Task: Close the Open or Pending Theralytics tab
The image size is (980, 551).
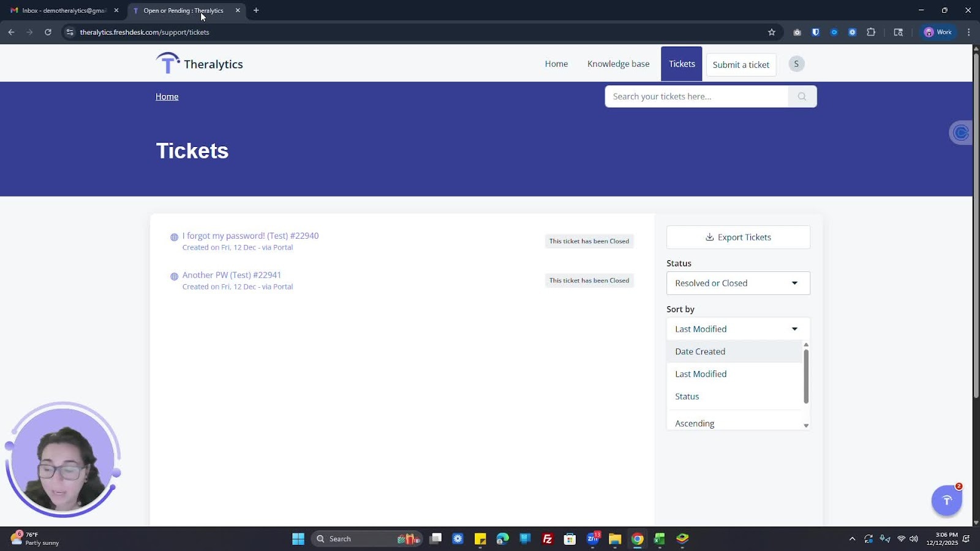Action: pyautogui.click(x=238, y=10)
